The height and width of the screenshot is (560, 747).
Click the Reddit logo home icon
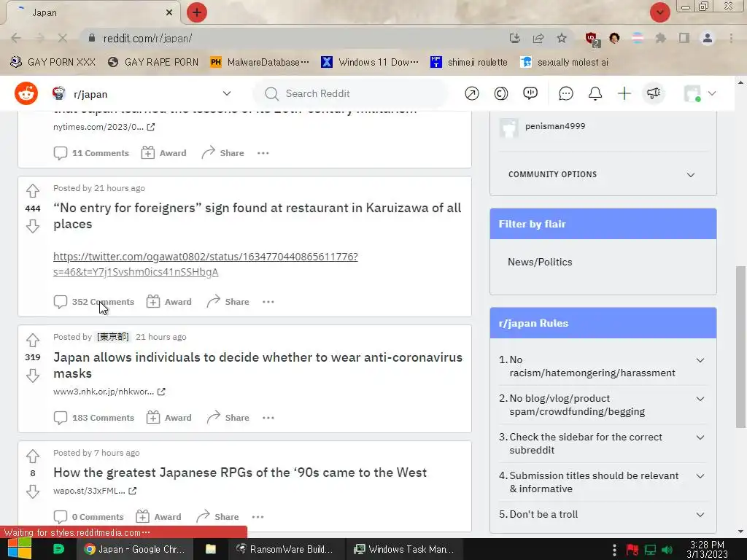coord(26,93)
